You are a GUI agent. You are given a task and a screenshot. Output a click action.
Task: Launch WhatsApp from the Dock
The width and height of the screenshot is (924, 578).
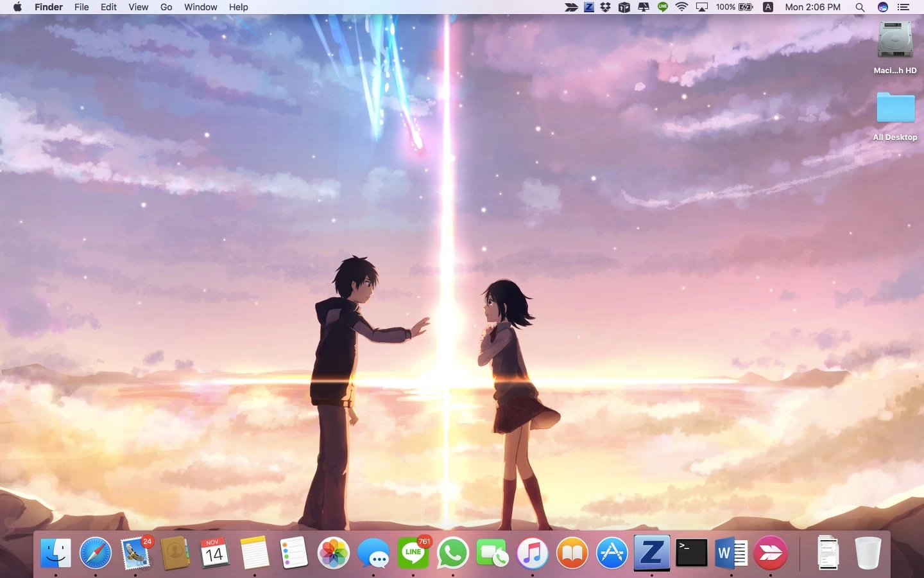[453, 553]
